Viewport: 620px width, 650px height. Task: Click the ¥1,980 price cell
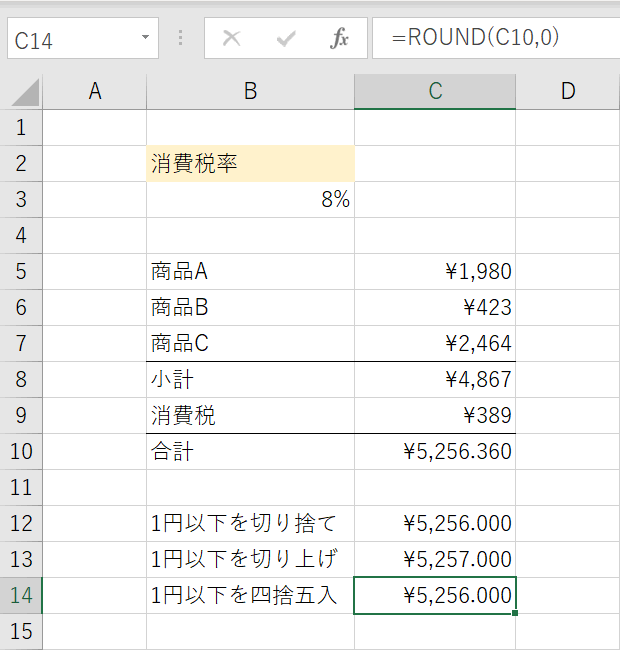pyautogui.click(x=435, y=272)
